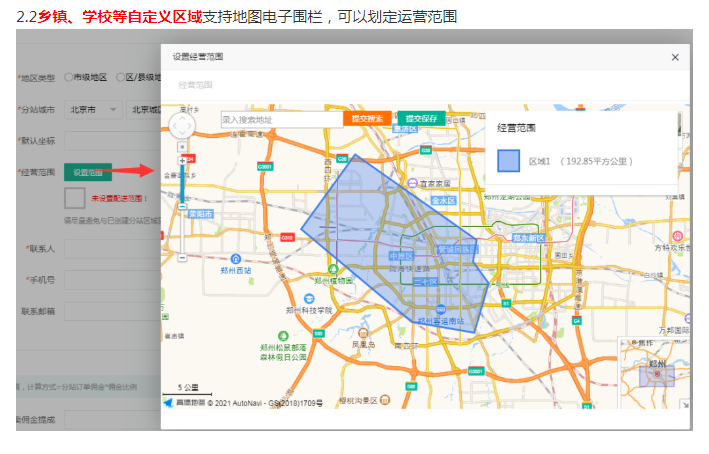Select the 区/县级地区 radio button

121,77
